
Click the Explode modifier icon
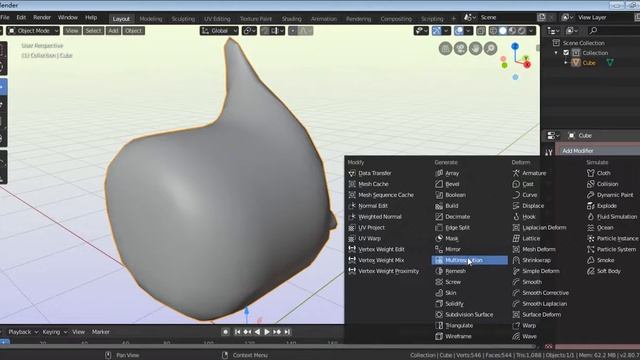(x=591, y=206)
